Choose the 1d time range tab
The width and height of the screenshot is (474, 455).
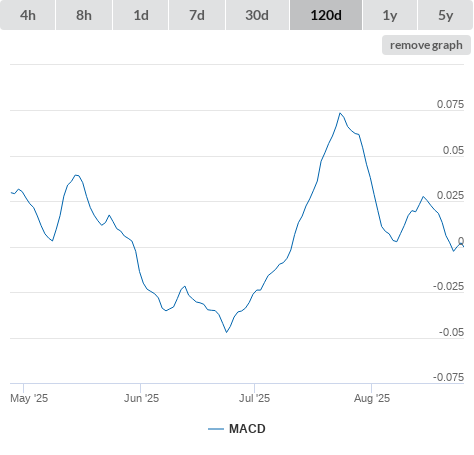click(141, 15)
